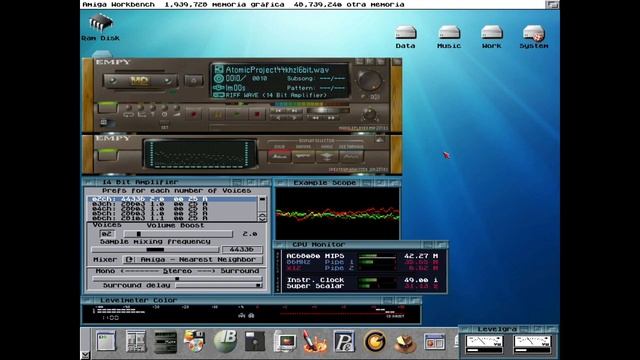Screen dimensions: 640x360
Task: Select the second display-selector button on the analyzer
Action: (x=303, y=156)
